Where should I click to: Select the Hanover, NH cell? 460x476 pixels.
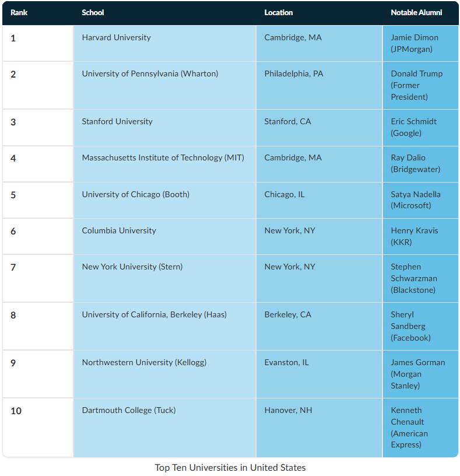coord(319,428)
